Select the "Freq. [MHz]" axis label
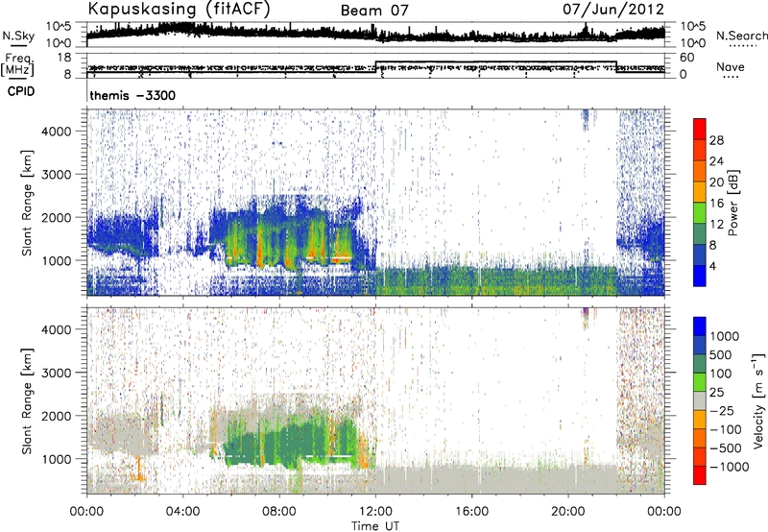 (x=18, y=65)
